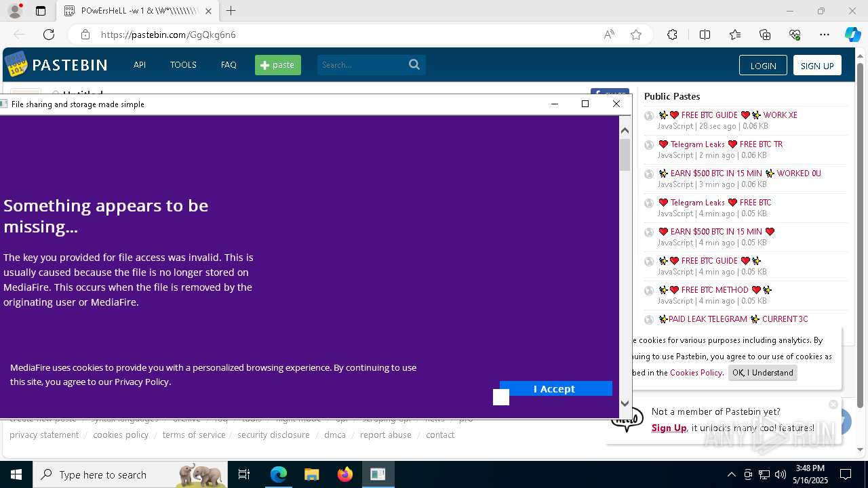
Task: Click the search magnifier in Pastebin
Action: point(414,65)
